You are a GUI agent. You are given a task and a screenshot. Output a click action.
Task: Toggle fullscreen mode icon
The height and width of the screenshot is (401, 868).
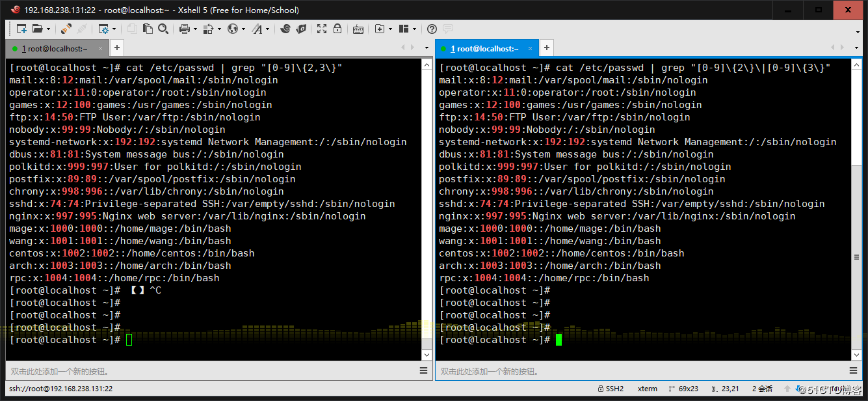322,29
